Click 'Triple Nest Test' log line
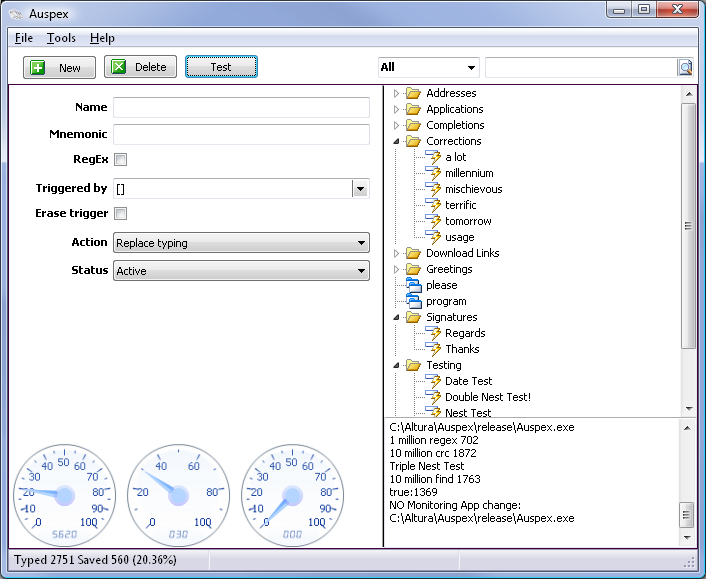This screenshot has width=706, height=579. click(426, 466)
